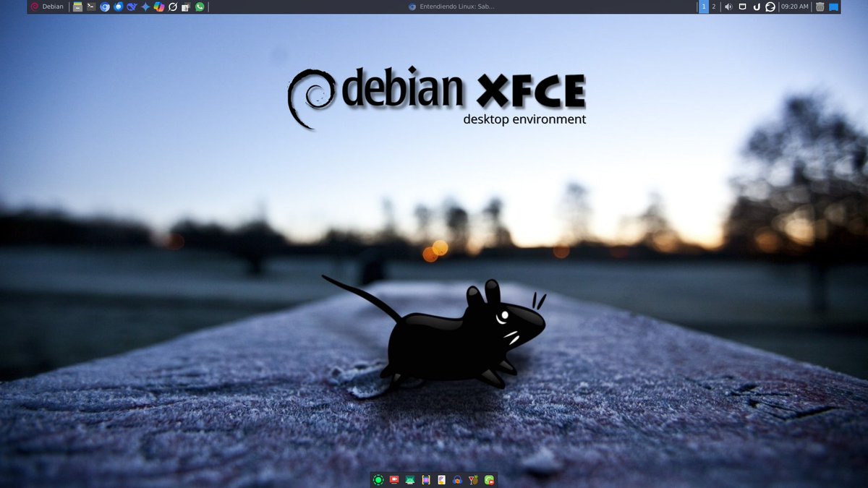Launch the colorful Copilot icon
This screenshot has height=488, width=868.
point(158,7)
